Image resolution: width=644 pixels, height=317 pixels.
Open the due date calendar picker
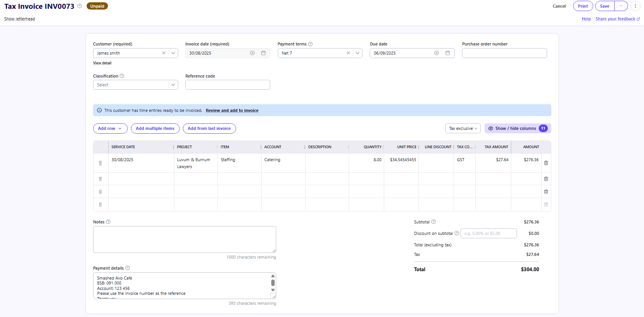448,53
